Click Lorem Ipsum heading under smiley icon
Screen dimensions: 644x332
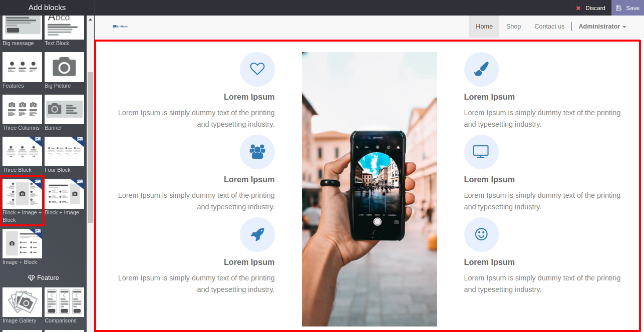coord(489,262)
